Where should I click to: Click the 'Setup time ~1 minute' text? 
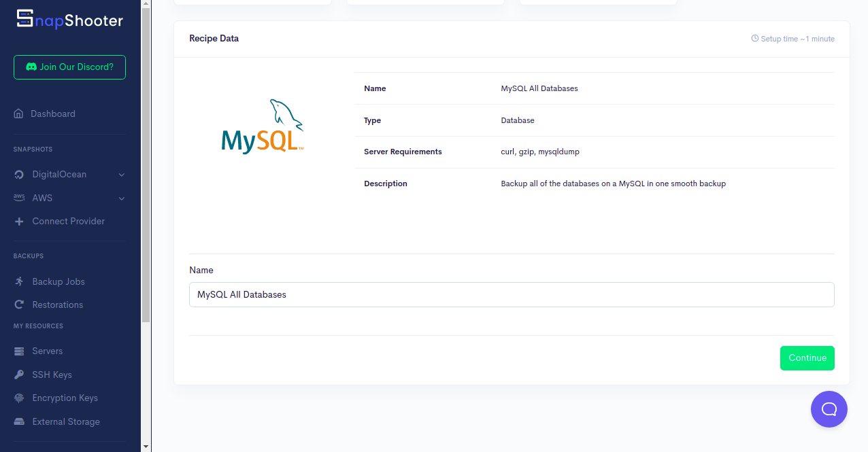coord(797,39)
